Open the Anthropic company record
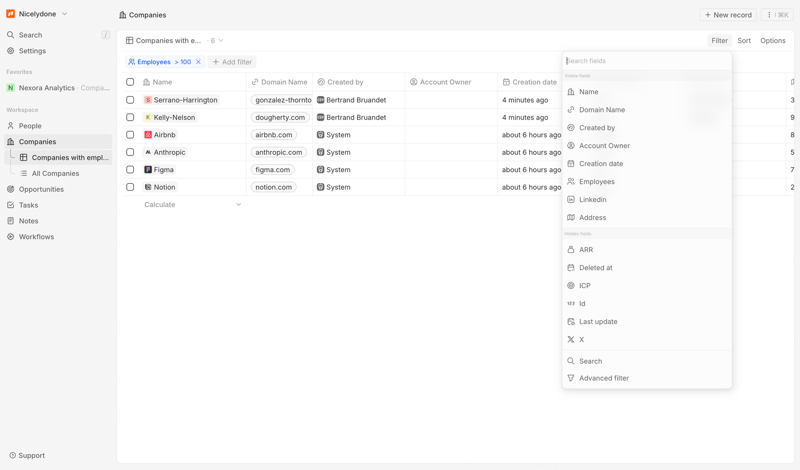The image size is (800, 470). click(x=165, y=152)
